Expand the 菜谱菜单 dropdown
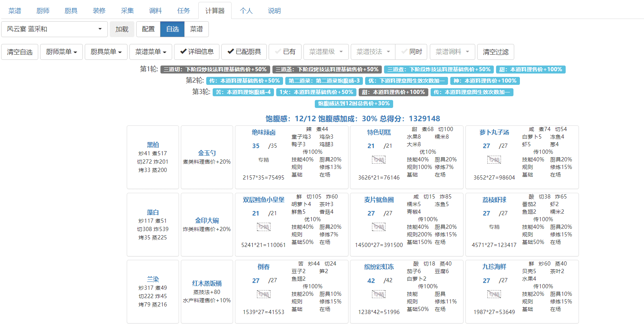Screen dimensions: 644x325 tap(151, 52)
